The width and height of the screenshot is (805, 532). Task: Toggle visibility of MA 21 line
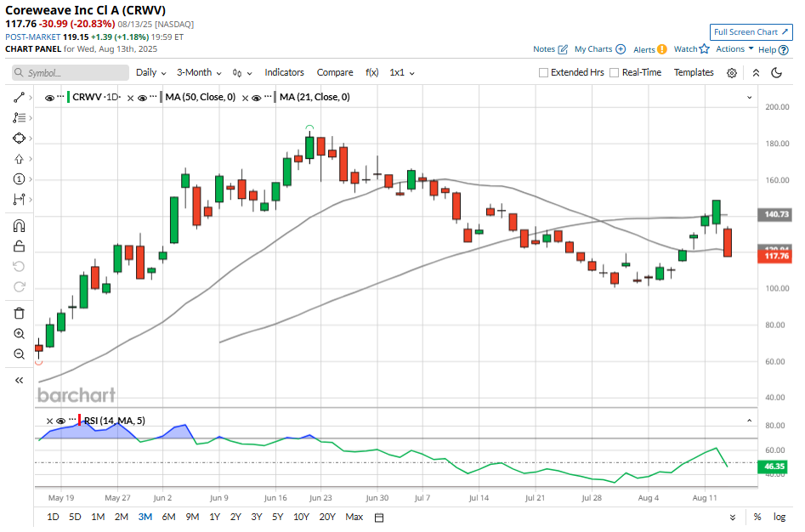click(x=256, y=98)
